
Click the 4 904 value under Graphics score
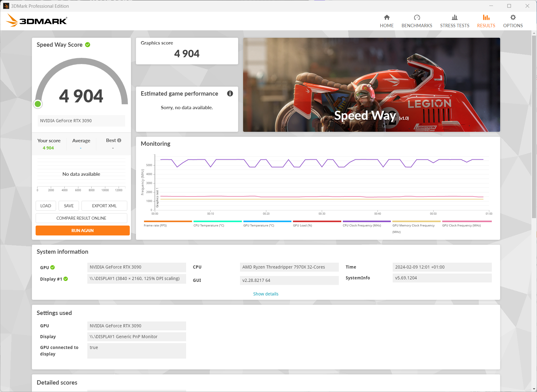187,54
